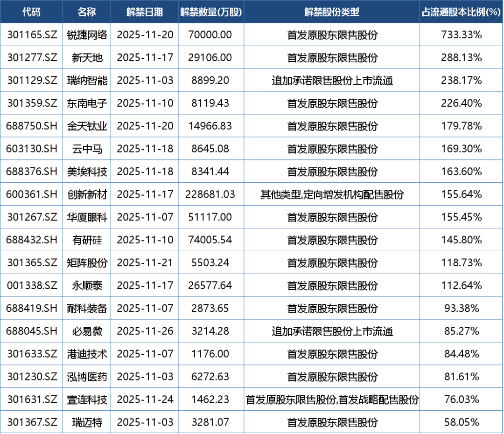Click the 云中马 name cell
This screenshot has height=434, width=504.
pos(87,149)
